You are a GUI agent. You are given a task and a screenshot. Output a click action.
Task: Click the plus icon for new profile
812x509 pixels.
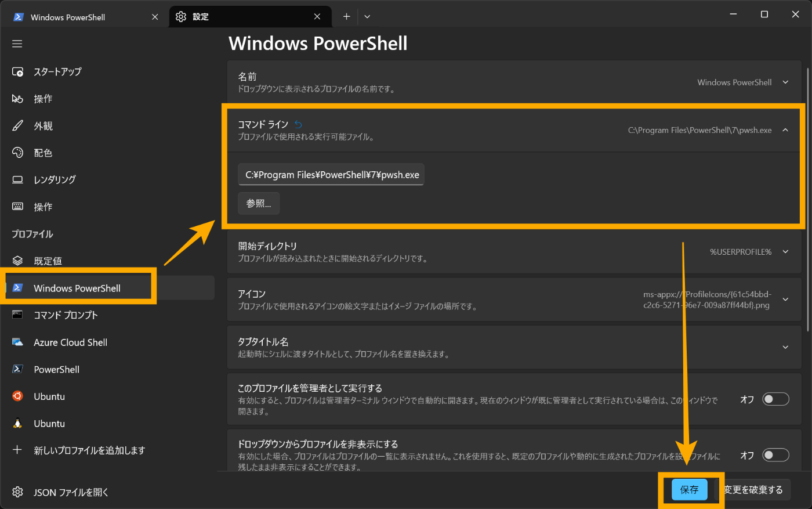17,450
